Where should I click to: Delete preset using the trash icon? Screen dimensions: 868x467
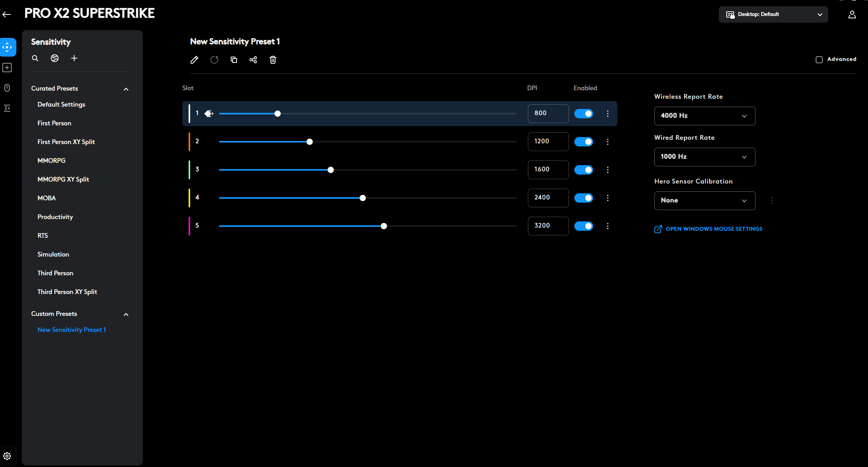click(273, 60)
